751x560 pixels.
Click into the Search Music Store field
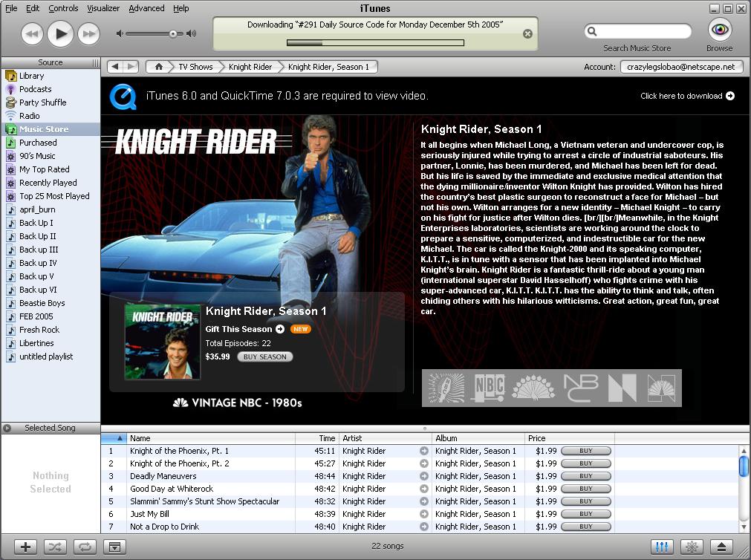tap(638, 32)
